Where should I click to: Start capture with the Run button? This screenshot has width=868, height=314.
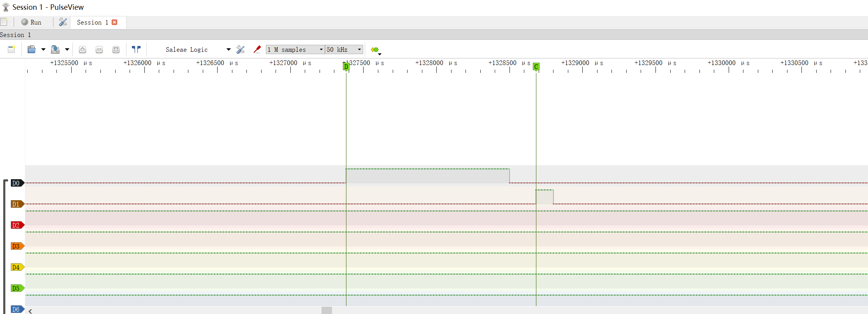click(x=31, y=22)
